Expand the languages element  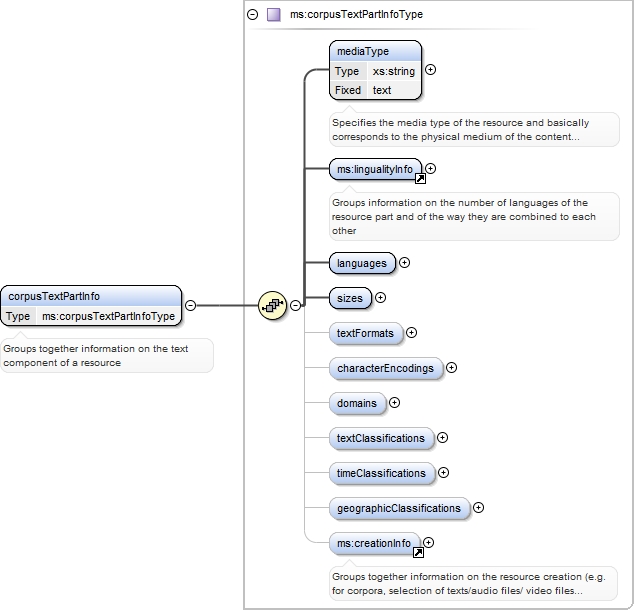pos(404,263)
